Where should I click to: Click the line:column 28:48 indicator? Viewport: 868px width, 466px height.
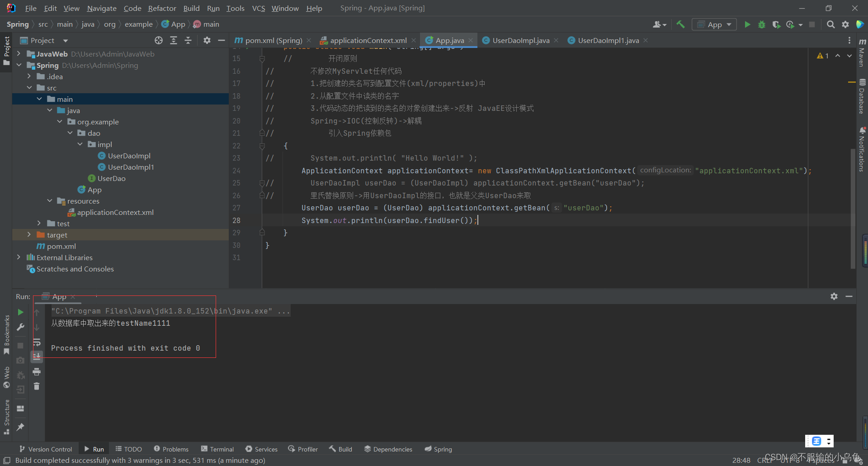pos(741,460)
